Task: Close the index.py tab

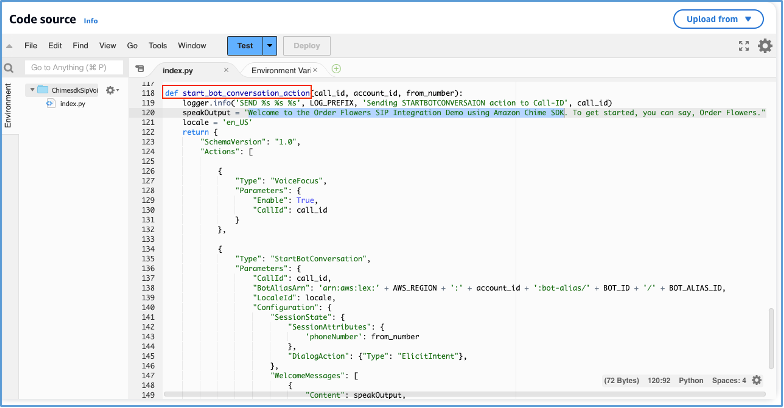Action: click(226, 70)
